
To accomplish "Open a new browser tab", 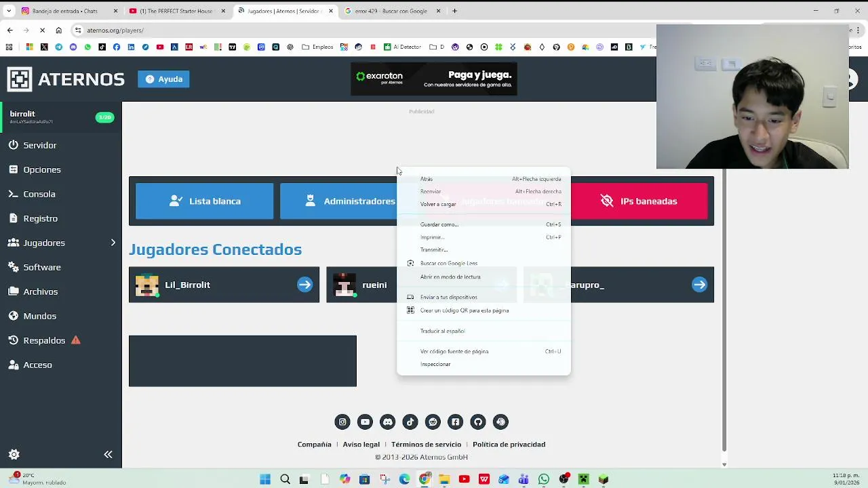I will (x=455, y=11).
